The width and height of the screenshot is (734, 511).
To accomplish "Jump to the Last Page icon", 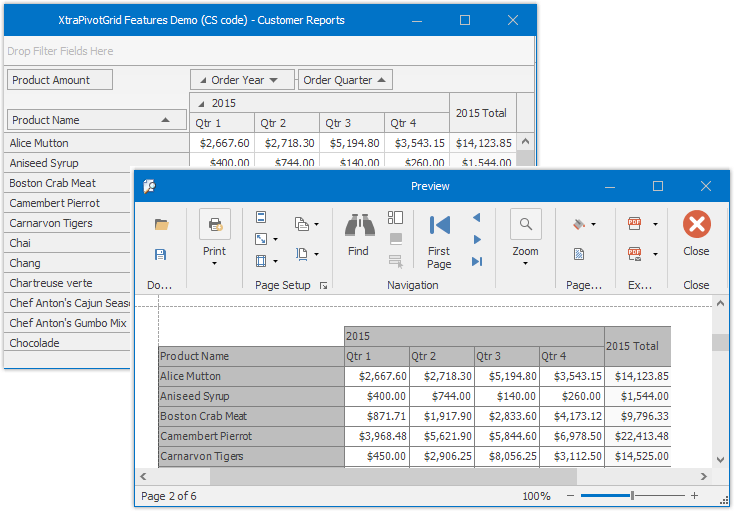I will click(477, 261).
